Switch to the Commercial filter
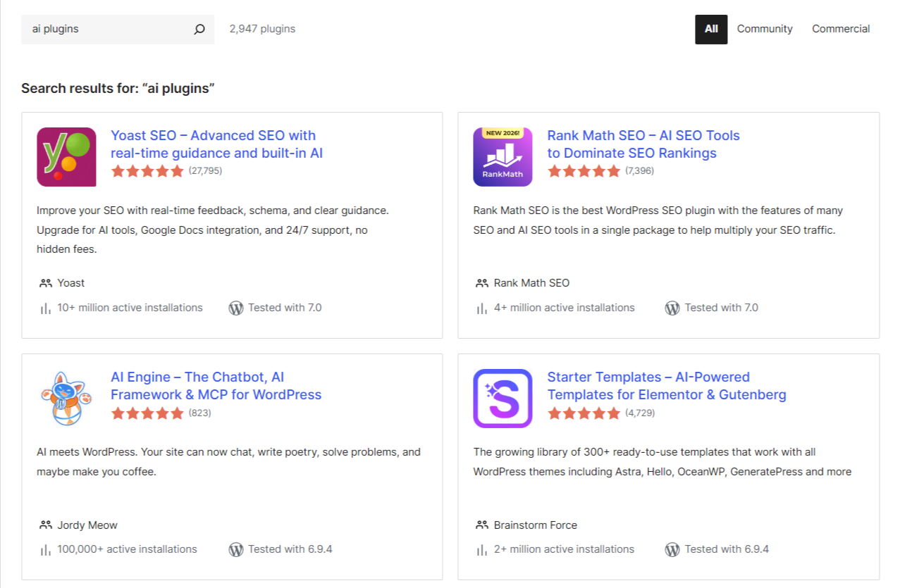 (x=841, y=29)
